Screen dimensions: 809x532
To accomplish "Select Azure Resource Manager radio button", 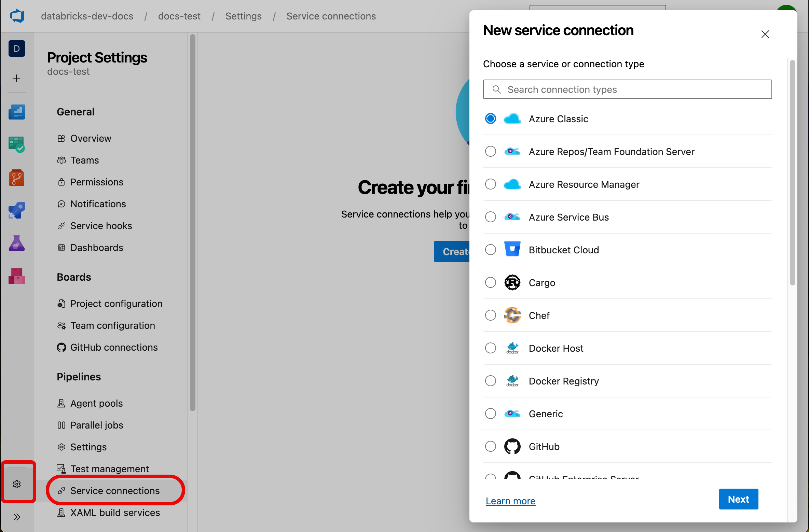I will (x=492, y=184).
